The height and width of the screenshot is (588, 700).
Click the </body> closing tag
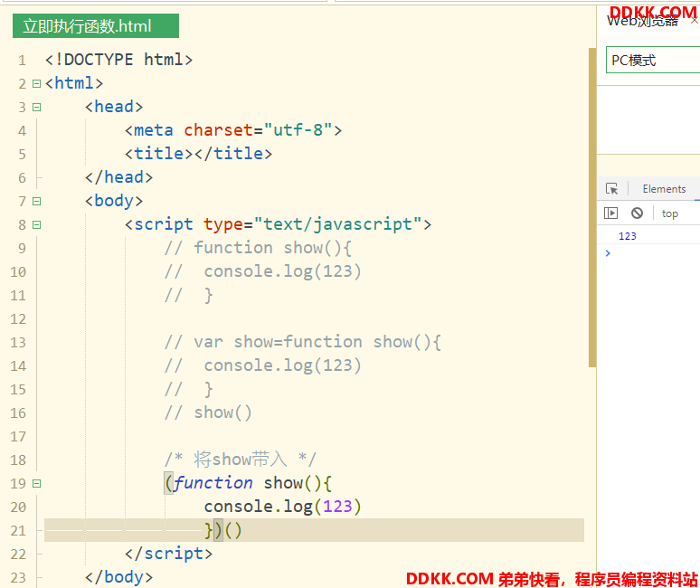tap(118, 577)
